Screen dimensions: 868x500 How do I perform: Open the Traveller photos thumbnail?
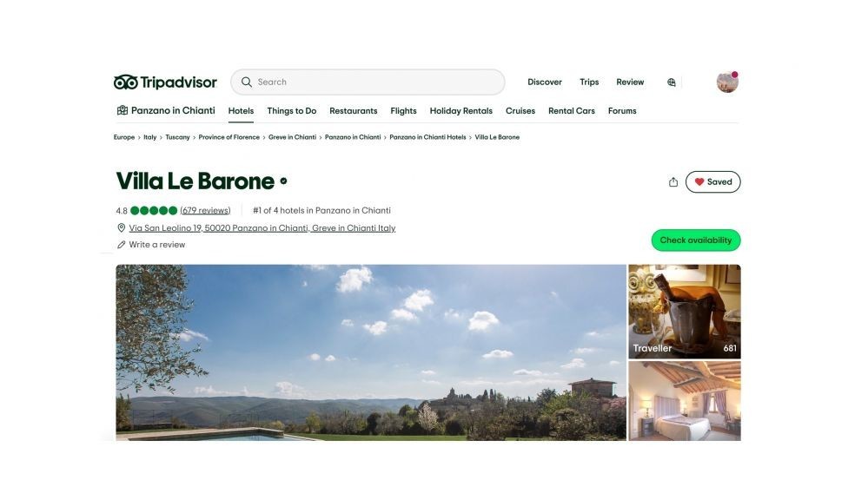(684, 312)
